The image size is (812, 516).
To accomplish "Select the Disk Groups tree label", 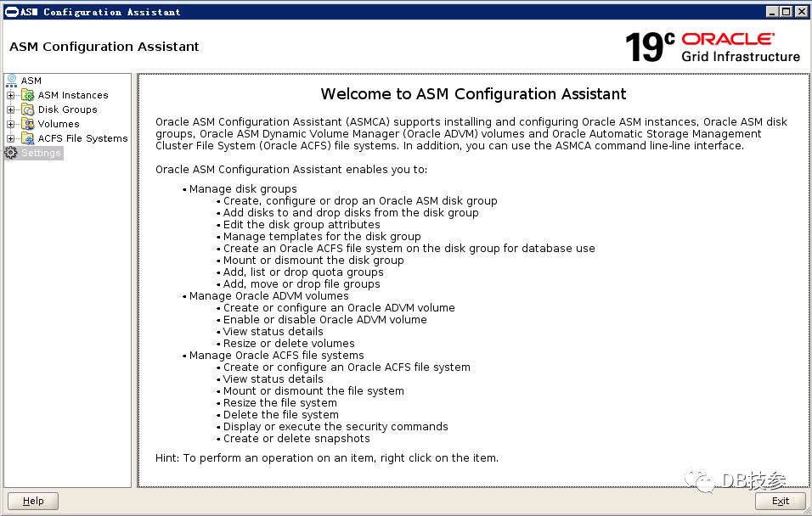I will click(x=67, y=109).
